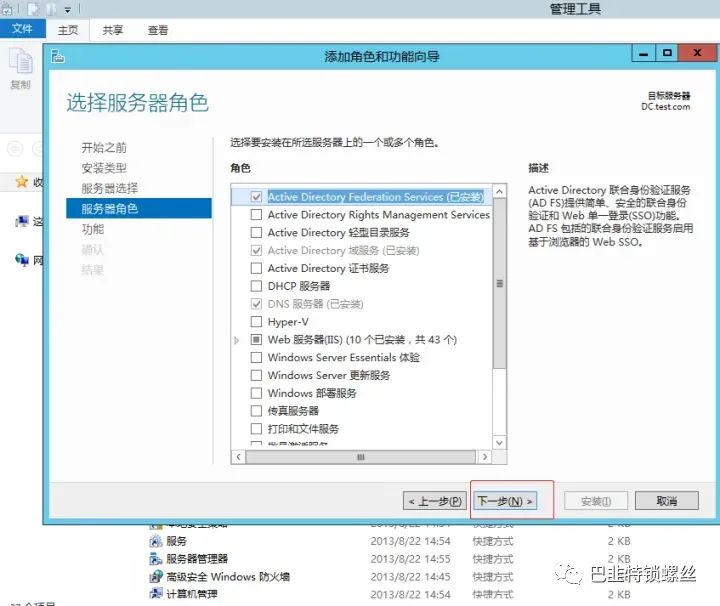Screen dimensions: 720x606
Task: Click the 安装(I) install button
Action: point(596,501)
